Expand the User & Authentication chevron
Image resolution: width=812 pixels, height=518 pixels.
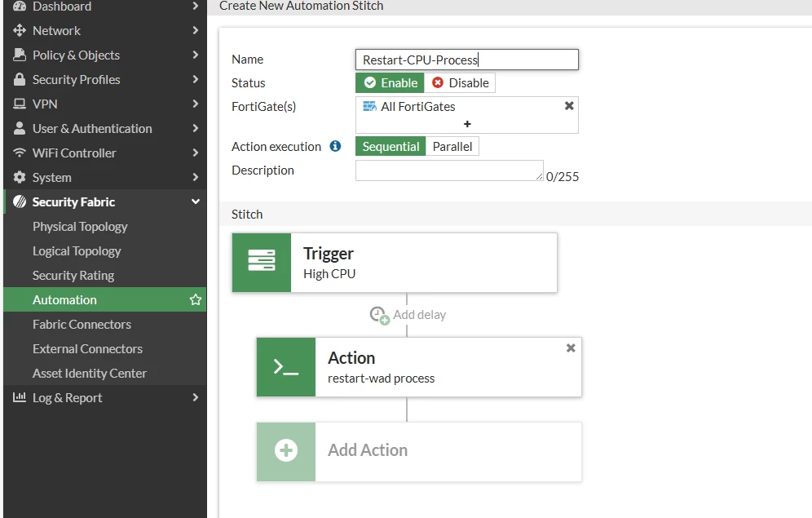coord(195,128)
